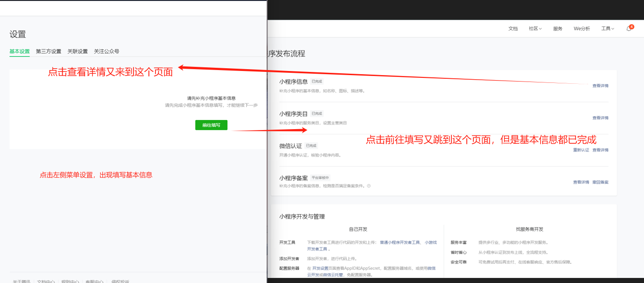Screen dimensions: 644x283
Task: Click the help icon beside 备案 description
Action: pyautogui.click(x=369, y=186)
